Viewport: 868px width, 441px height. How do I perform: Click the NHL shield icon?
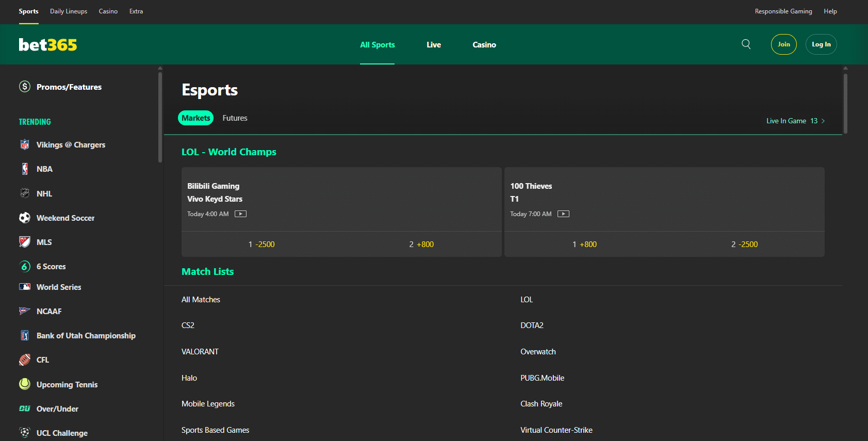tap(25, 193)
